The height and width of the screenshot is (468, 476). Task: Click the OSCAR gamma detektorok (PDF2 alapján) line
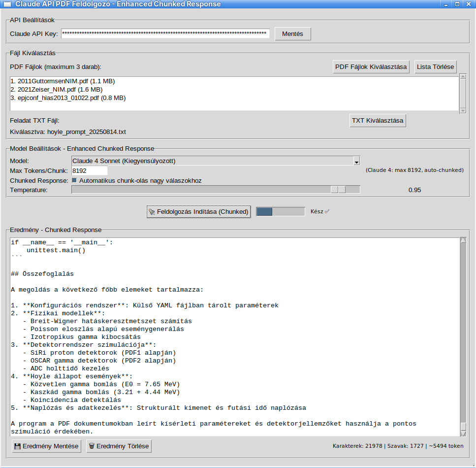(x=99, y=361)
